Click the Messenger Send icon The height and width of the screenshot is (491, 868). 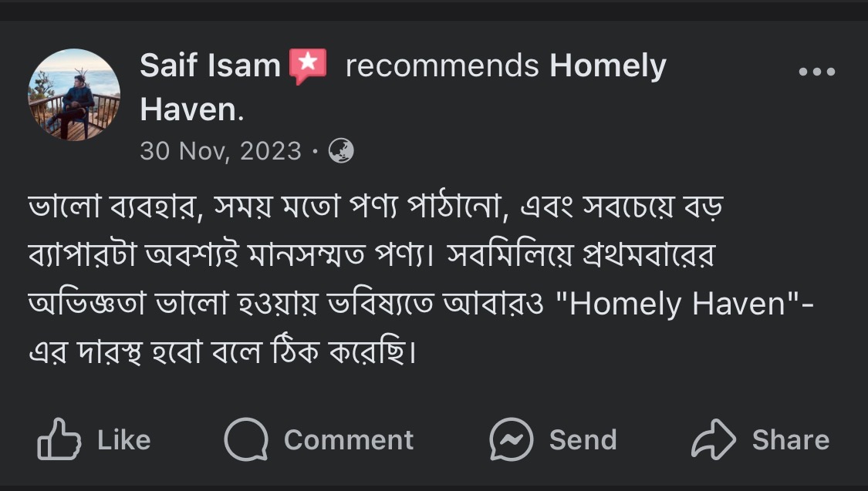pos(512,439)
